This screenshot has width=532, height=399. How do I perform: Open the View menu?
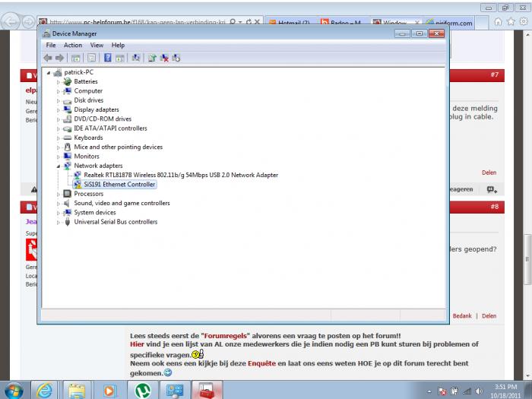pyautogui.click(x=97, y=45)
